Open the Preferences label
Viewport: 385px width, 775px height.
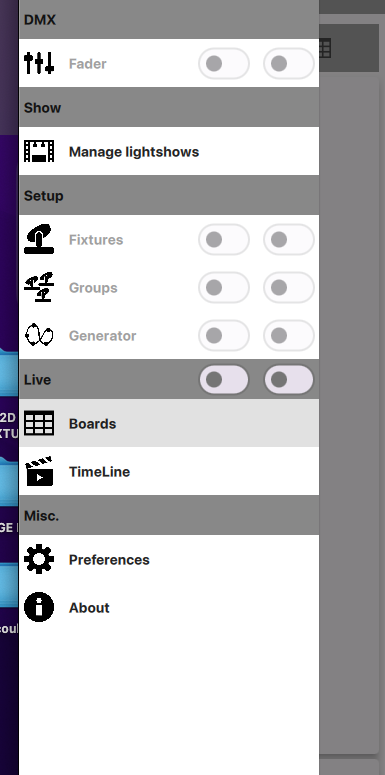coord(109,560)
